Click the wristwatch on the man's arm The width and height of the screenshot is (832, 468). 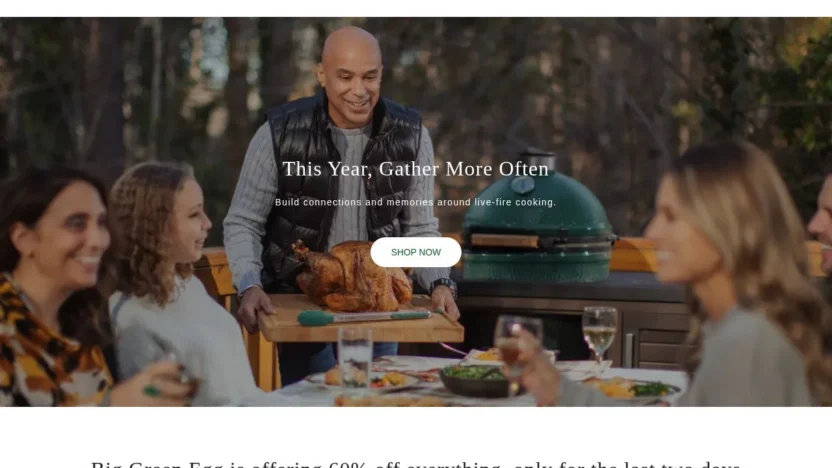(x=444, y=287)
